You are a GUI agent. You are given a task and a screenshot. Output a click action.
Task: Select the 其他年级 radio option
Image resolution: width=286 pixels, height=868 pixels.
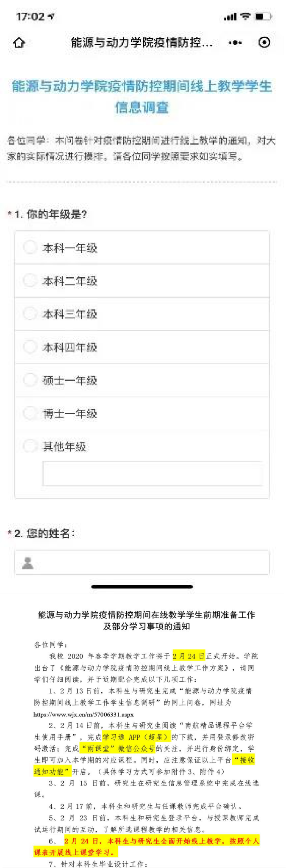point(30,446)
